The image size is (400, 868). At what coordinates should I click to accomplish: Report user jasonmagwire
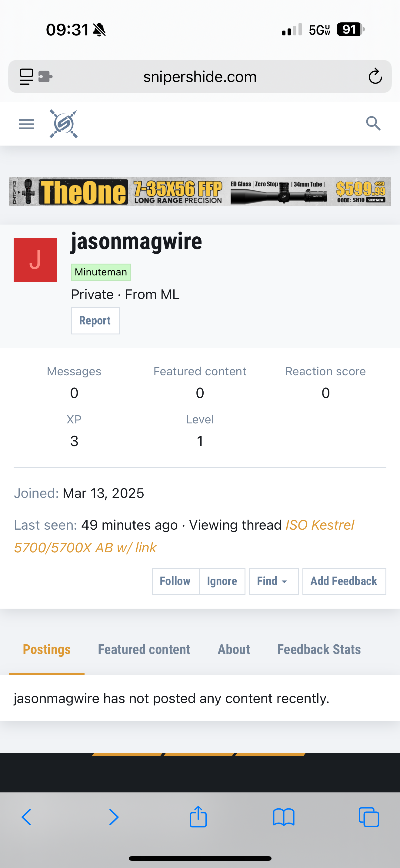point(95,321)
